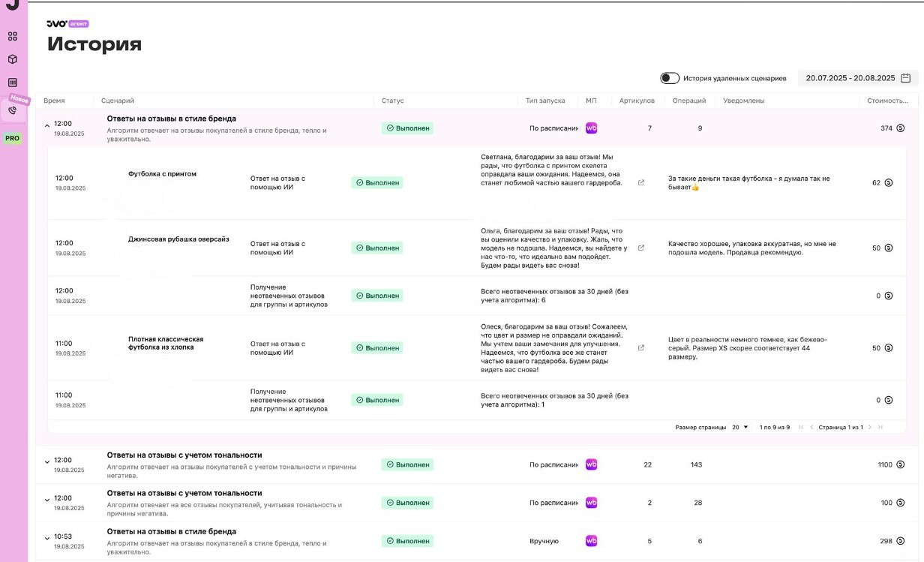Image resolution: width=924 pixels, height=562 pixels.
Task: Click the J logo in the sidebar
Action: 12,5
